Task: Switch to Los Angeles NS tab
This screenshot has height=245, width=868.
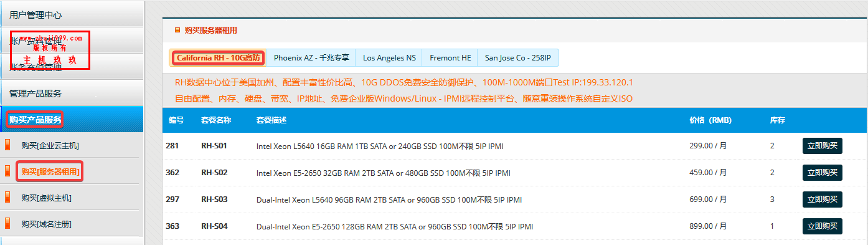Action: 389,57
